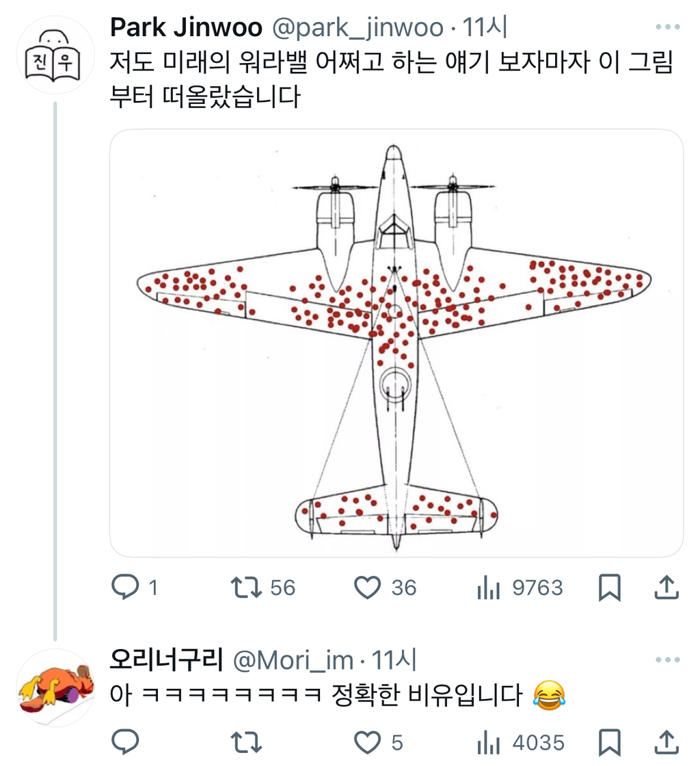Share Park Jinwoo's tweet
The image size is (700, 766).
[666, 587]
